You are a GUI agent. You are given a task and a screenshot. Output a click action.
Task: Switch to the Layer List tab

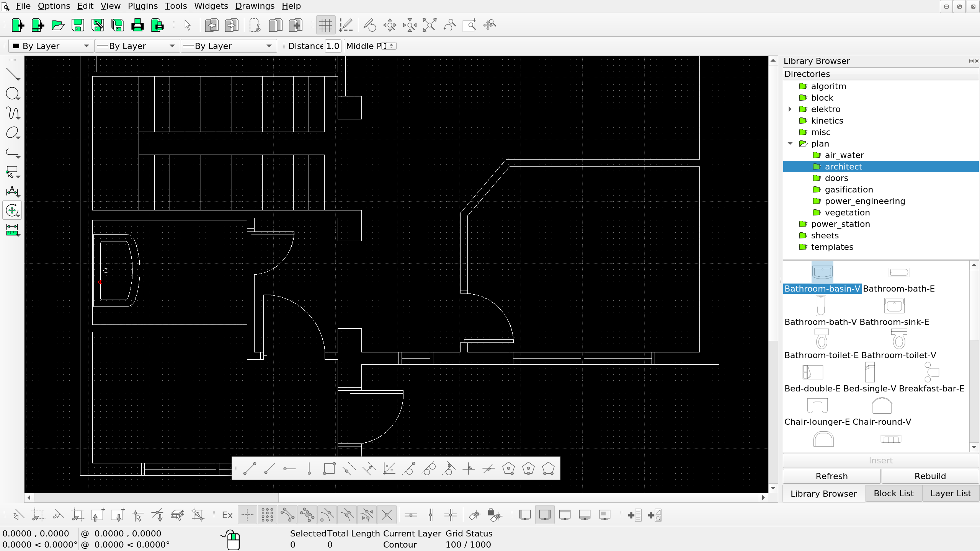(x=950, y=493)
